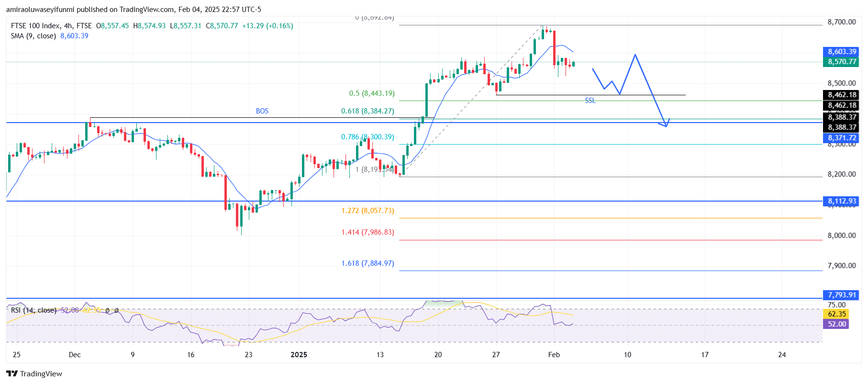
Task: Click the 8,200.00 price axis label
Action: click(842, 174)
